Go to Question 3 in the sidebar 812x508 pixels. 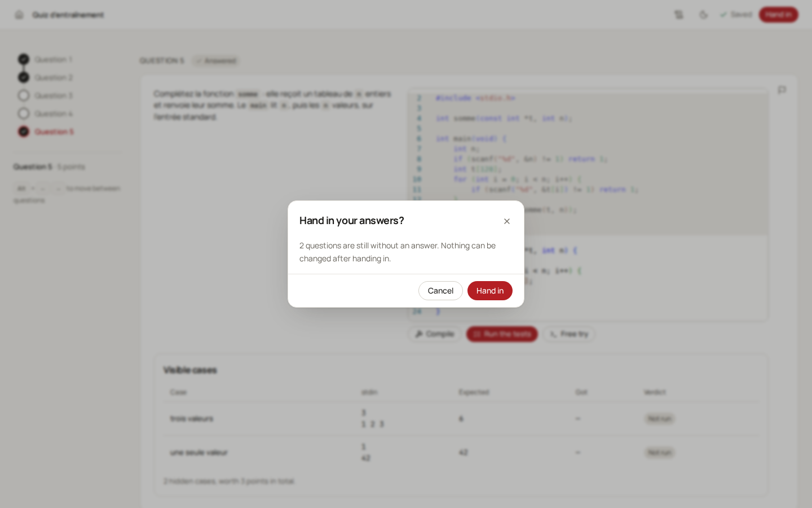click(45, 95)
